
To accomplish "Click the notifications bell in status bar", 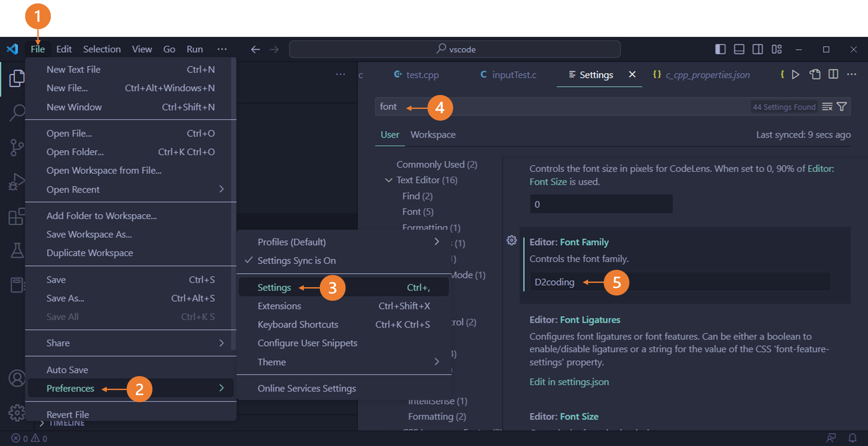I will click(x=852, y=438).
